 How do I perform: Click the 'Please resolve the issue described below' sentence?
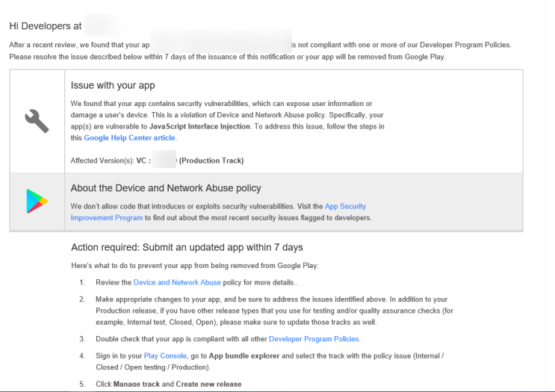coord(227,57)
